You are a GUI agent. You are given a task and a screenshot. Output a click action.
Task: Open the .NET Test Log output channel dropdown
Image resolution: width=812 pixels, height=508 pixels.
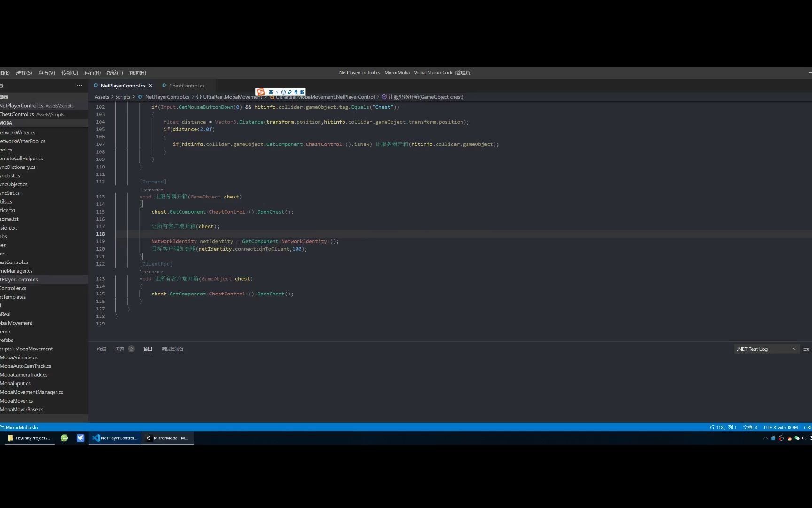point(766,349)
